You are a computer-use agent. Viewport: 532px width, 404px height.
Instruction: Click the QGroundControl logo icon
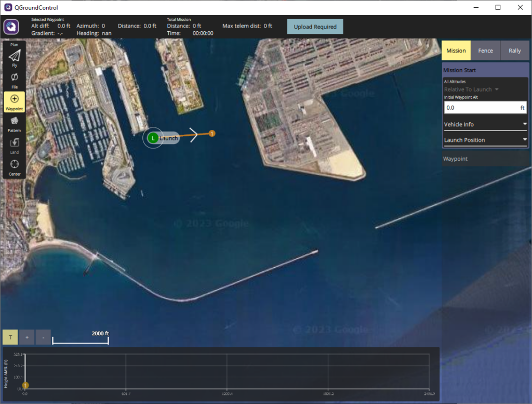tap(11, 27)
